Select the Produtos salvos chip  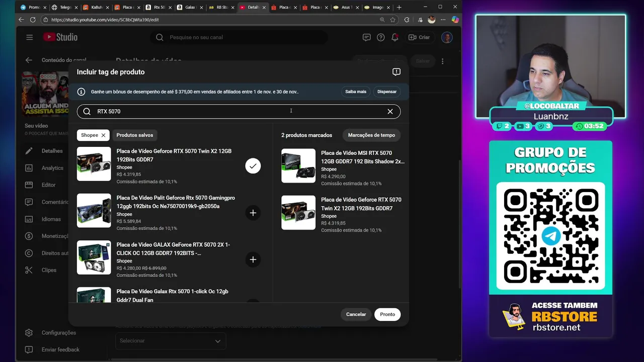135,135
